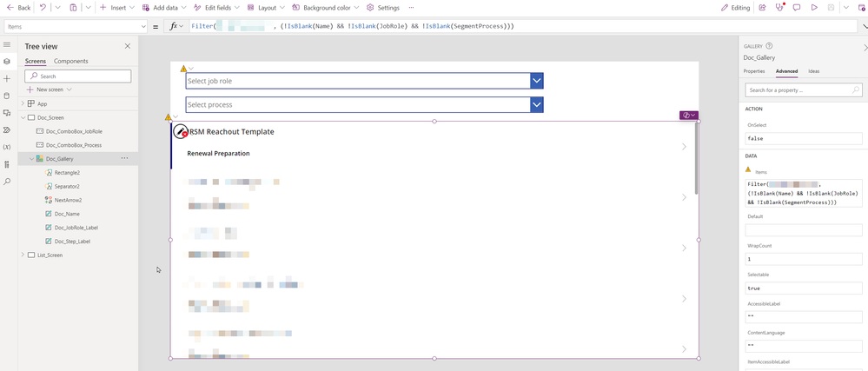Open the Tree view layers icon in sidebar
Image resolution: width=868 pixels, height=371 pixels.
7,62
